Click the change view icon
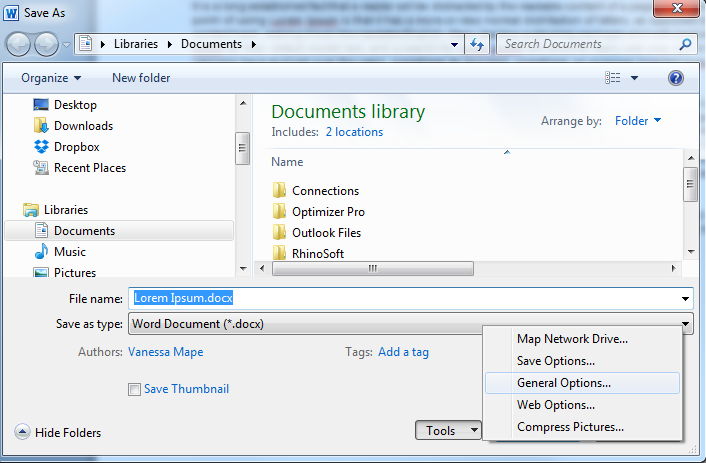 pos(612,78)
